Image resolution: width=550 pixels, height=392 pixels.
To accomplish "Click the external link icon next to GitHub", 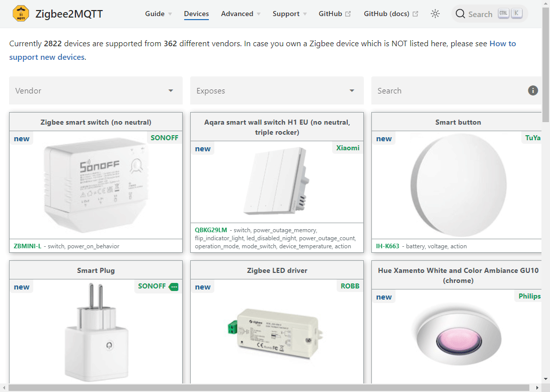I will 348,14.
